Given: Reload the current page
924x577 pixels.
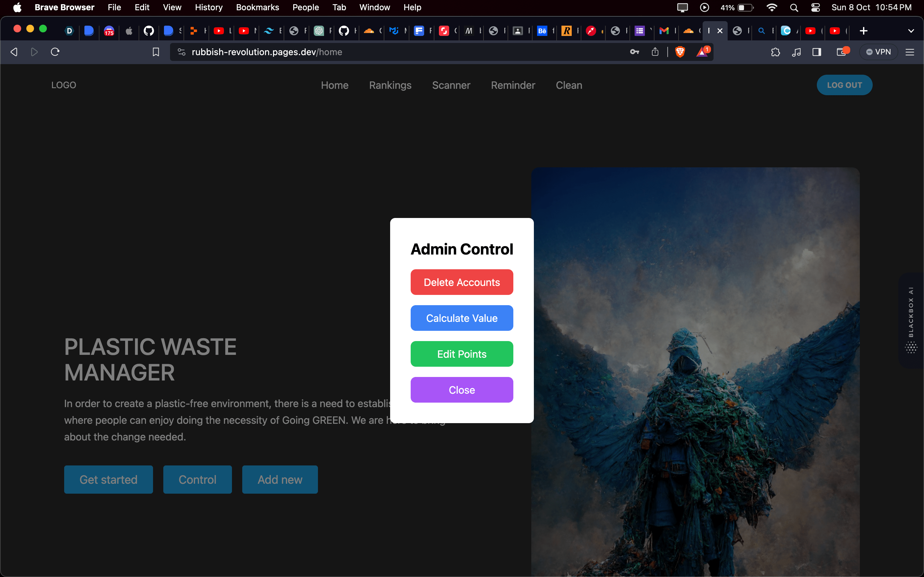Looking at the screenshot, I should (55, 52).
